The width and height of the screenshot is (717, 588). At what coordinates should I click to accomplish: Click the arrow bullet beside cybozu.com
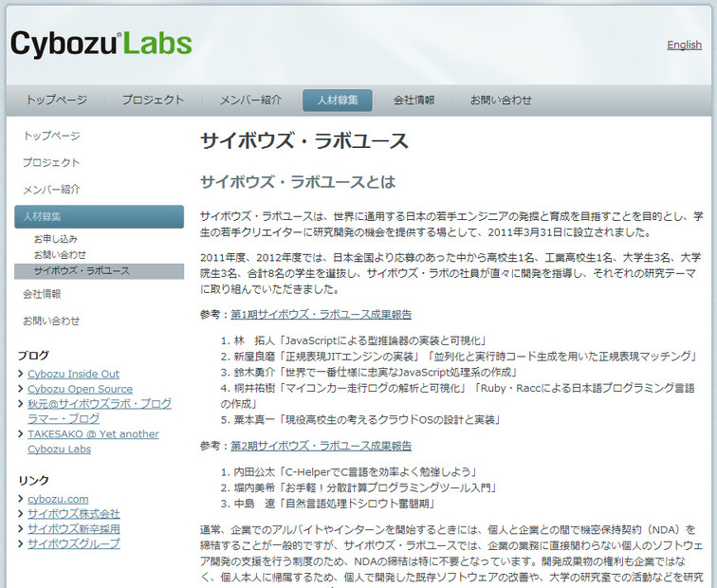21,499
